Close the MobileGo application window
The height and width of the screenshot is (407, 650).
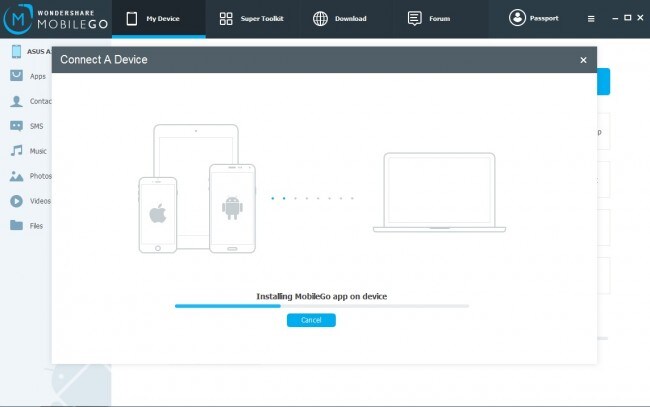(x=640, y=18)
